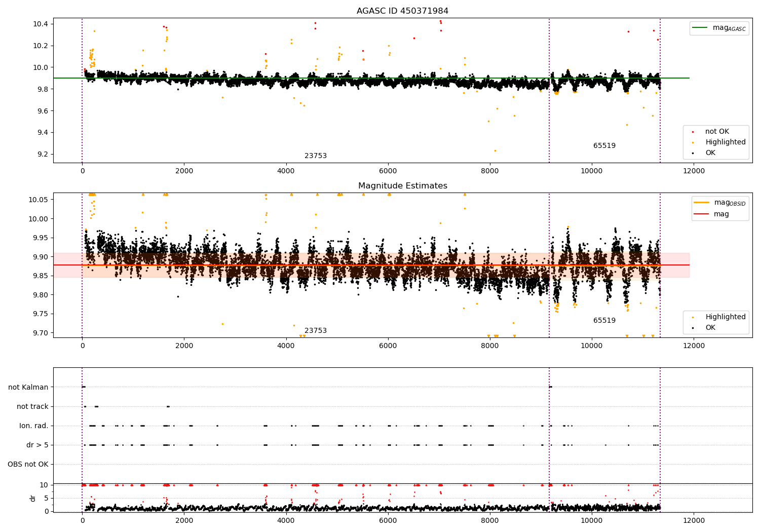Click the red dot marker beside 'not OK'
This screenshot has width=760, height=532.
(x=693, y=132)
